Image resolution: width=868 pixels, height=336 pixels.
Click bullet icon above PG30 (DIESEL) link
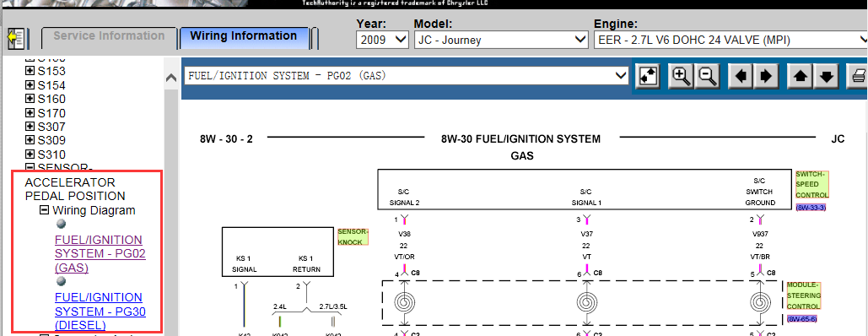click(62, 281)
